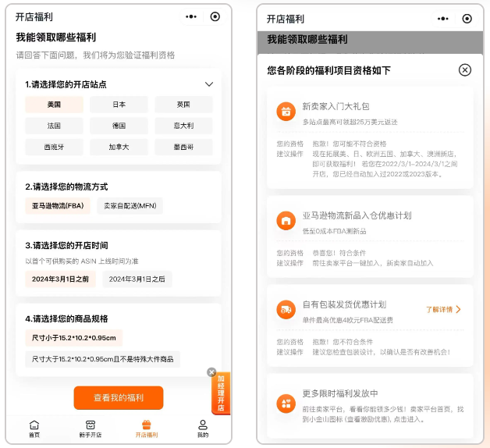Choose 卖家自配送(MFN) logistics option

click(x=130, y=206)
